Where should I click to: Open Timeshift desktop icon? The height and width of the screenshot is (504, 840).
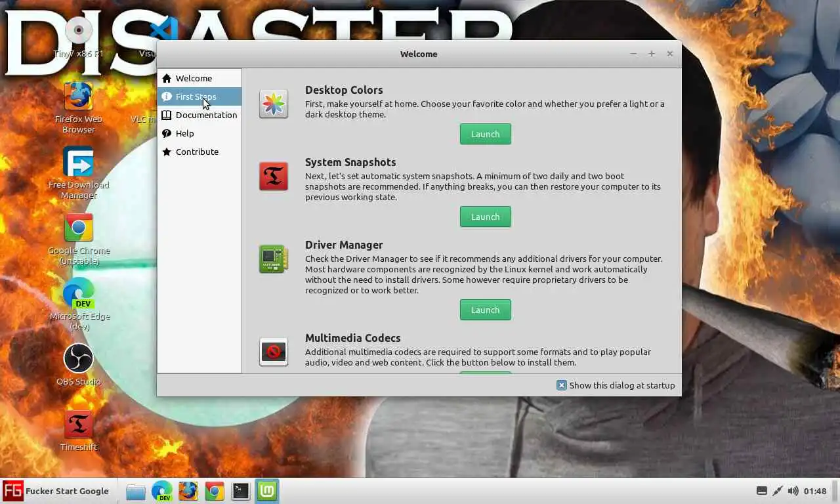point(79,430)
